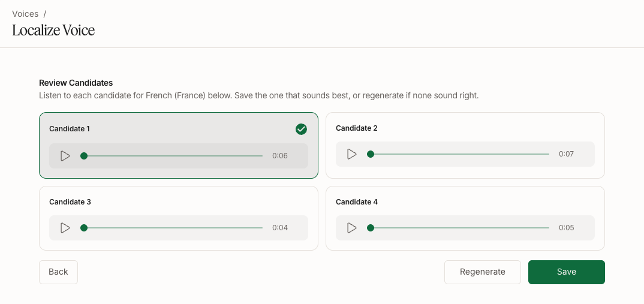
Task: Click Candidate 2 seek bar handle
Action: pyautogui.click(x=371, y=154)
